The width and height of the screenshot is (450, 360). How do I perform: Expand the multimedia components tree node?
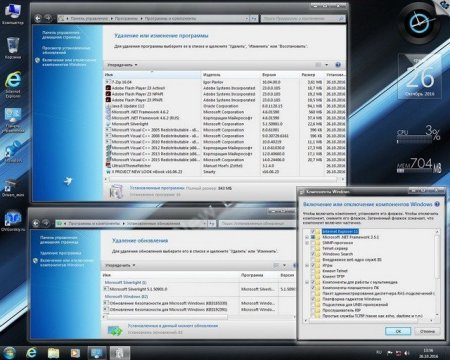(x=307, y=282)
